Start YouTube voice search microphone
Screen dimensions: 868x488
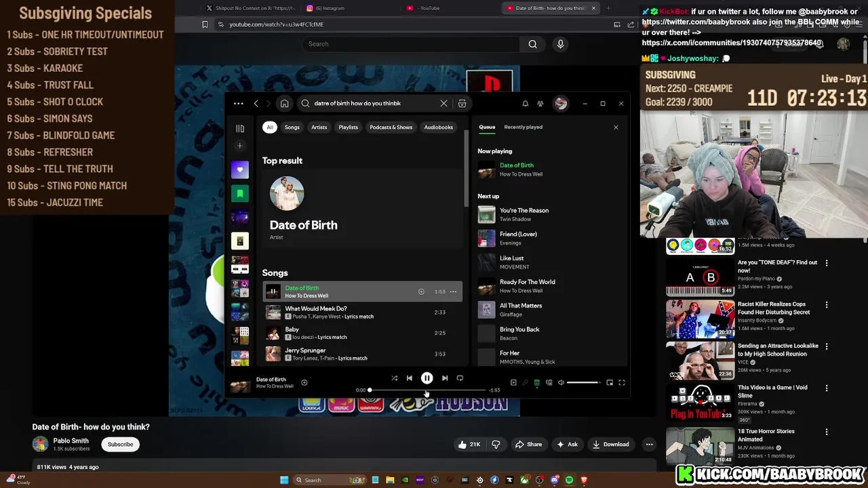click(560, 44)
